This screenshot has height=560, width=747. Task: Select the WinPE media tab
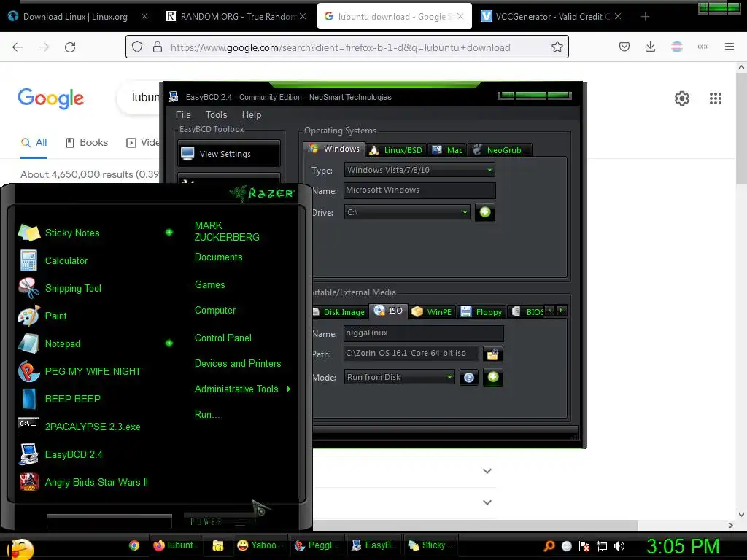click(x=432, y=312)
